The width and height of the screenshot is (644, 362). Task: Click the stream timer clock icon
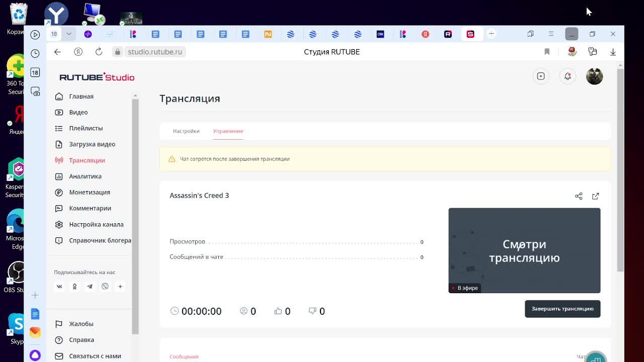coord(175,311)
